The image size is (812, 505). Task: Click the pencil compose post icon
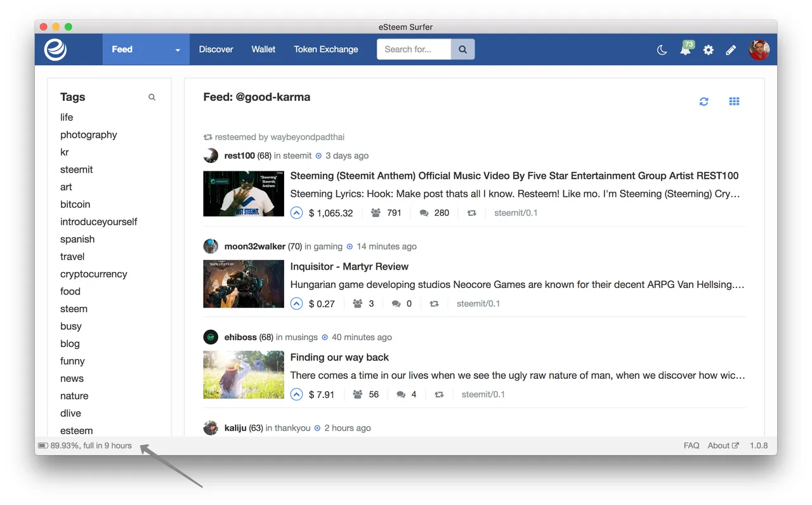(x=731, y=49)
